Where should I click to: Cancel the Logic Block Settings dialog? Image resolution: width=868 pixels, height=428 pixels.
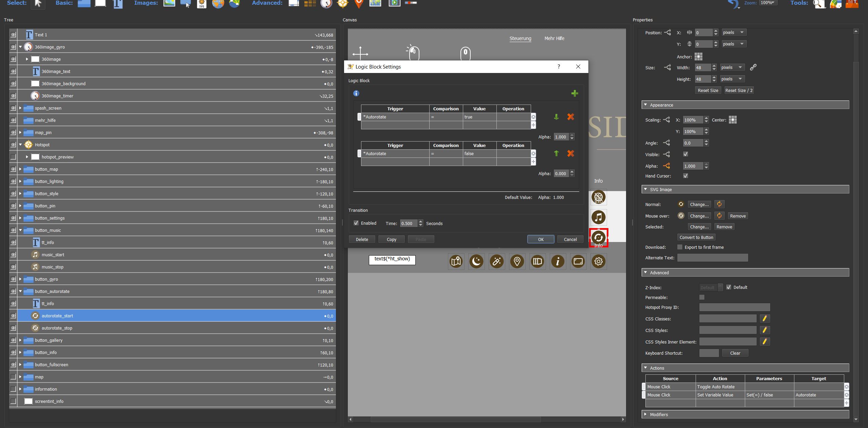click(570, 239)
